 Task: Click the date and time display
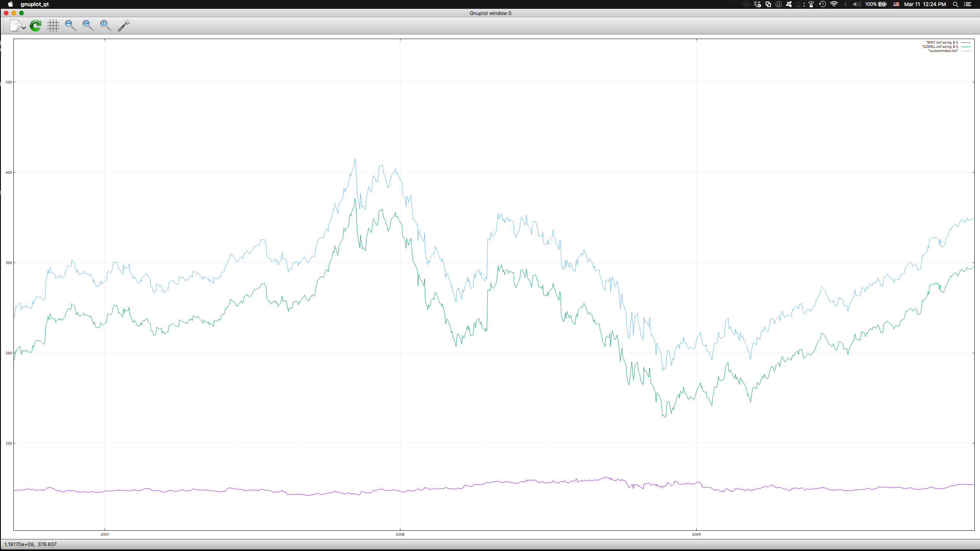(924, 4)
